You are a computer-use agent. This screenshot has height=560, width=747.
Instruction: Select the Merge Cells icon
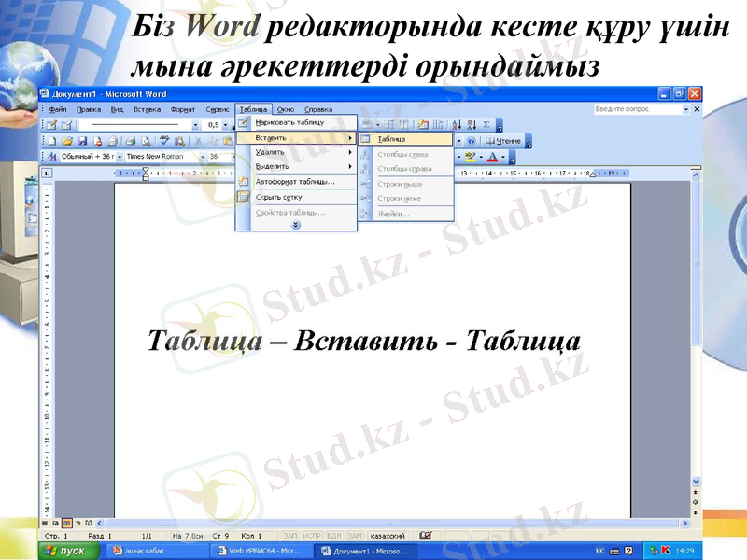click(389, 123)
